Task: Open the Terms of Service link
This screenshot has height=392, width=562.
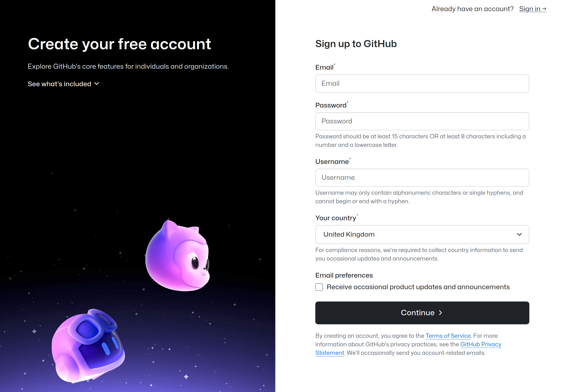Action: [x=448, y=336]
